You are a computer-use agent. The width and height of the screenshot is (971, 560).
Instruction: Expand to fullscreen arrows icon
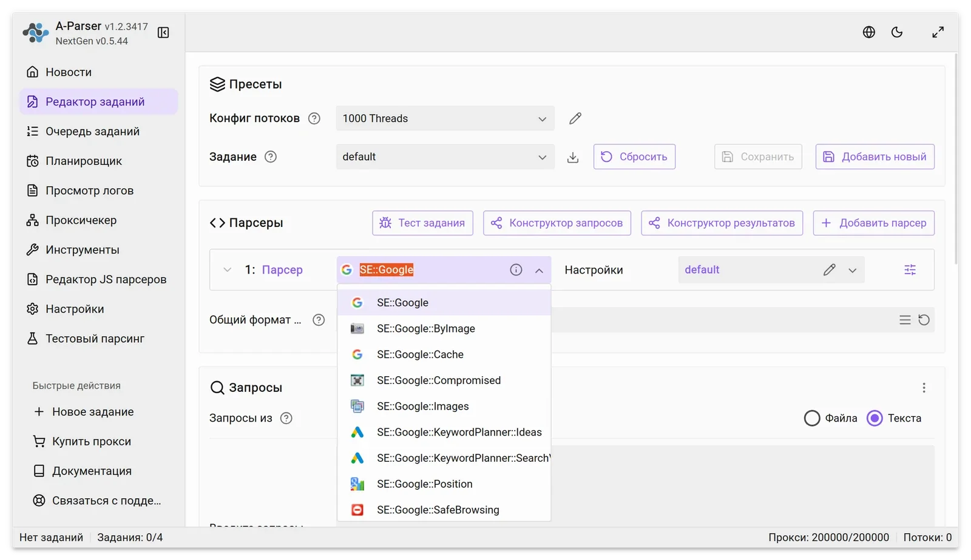(938, 32)
